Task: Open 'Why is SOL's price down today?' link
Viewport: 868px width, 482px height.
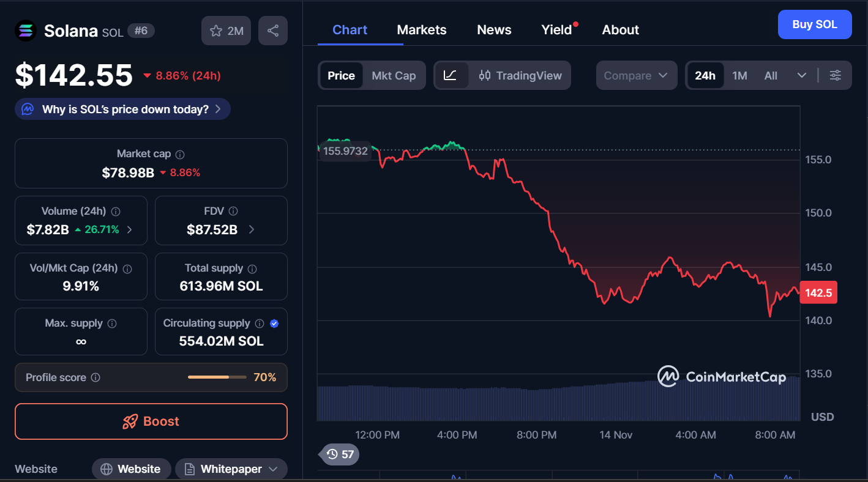Action: pyautogui.click(x=122, y=108)
